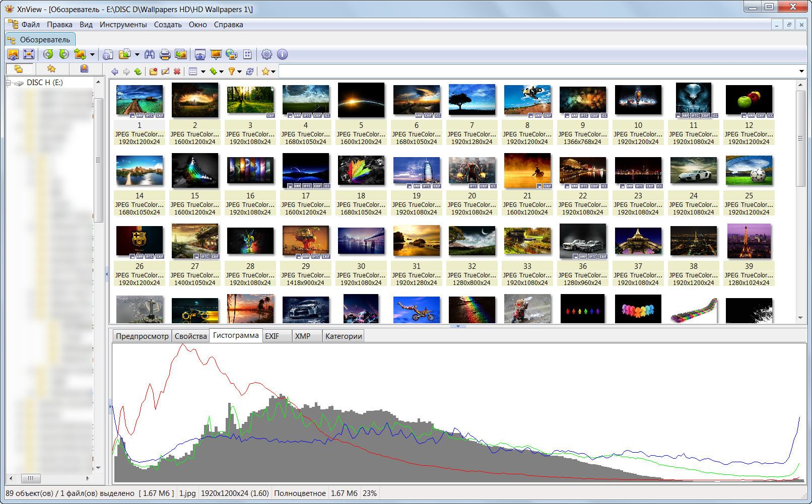Start slideshow using the projector screen icon

[x=216, y=54]
